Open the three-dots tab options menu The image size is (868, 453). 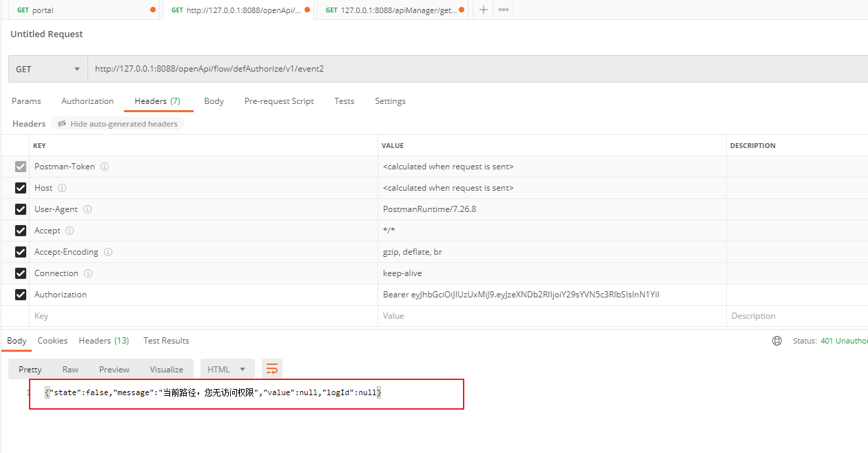tap(504, 10)
